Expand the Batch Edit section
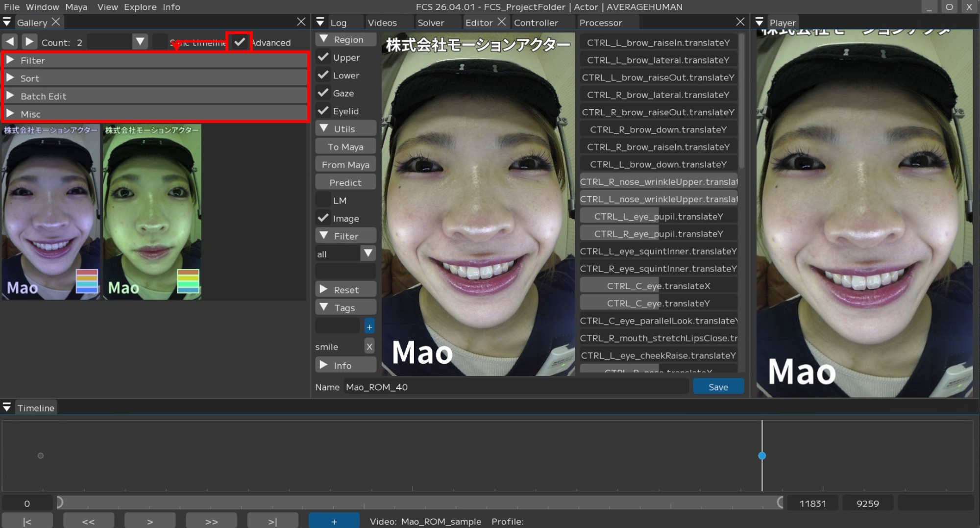This screenshot has width=980, height=528. click(x=43, y=96)
